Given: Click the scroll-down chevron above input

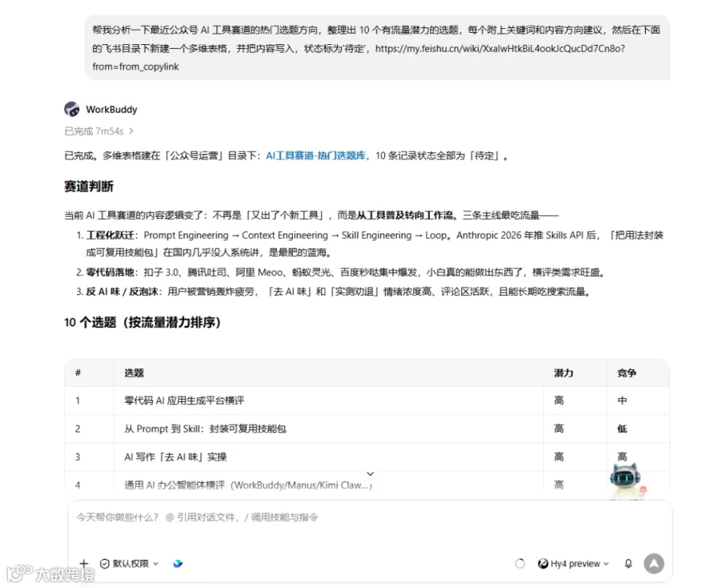Looking at the screenshot, I should click(370, 473).
